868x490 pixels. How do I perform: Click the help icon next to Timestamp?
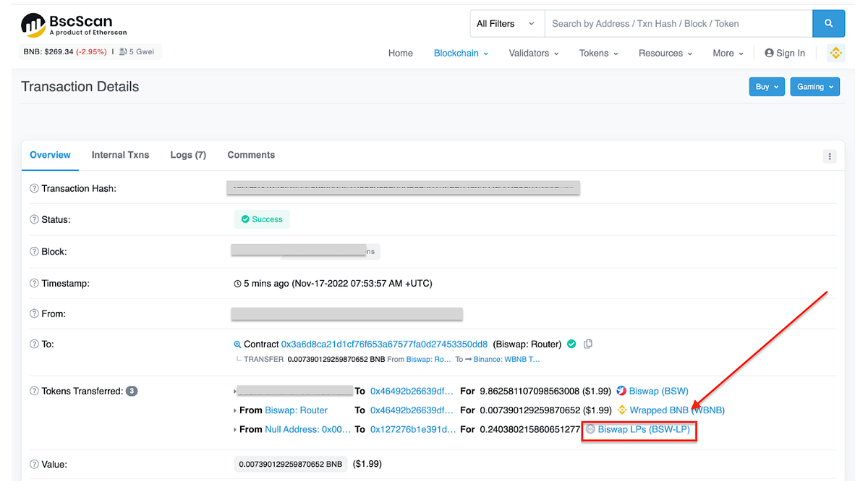[34, 284]
